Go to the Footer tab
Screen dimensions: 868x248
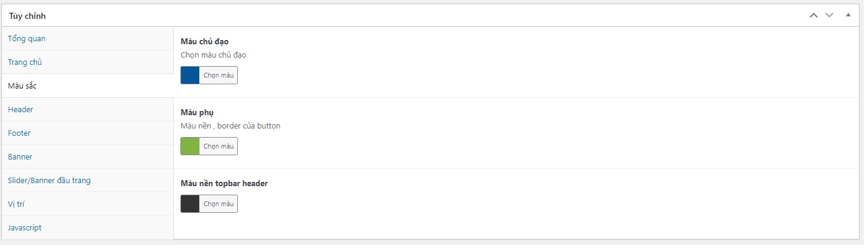[x=19, y=133]
